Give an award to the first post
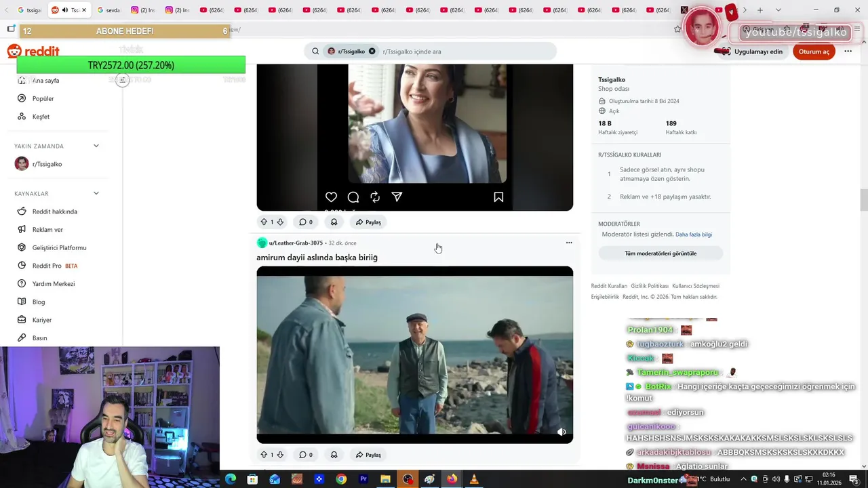The image size is (868, 488). [334, 222]
